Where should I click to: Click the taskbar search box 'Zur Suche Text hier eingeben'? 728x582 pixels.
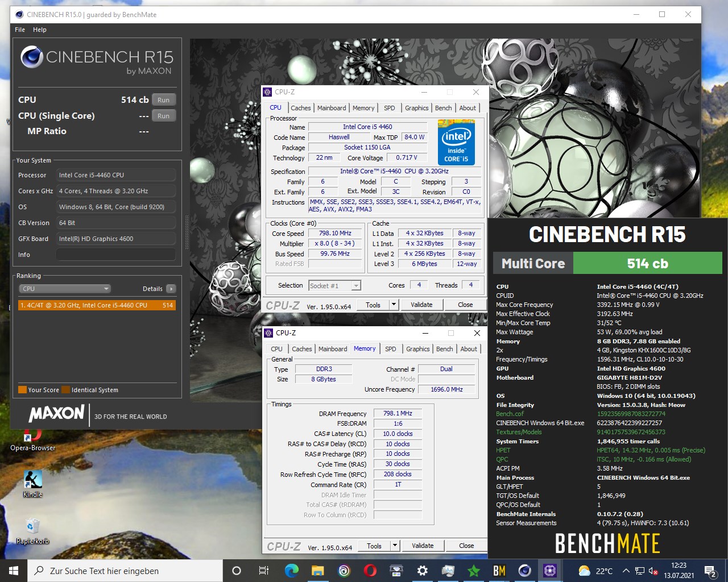tap(125, 571)
